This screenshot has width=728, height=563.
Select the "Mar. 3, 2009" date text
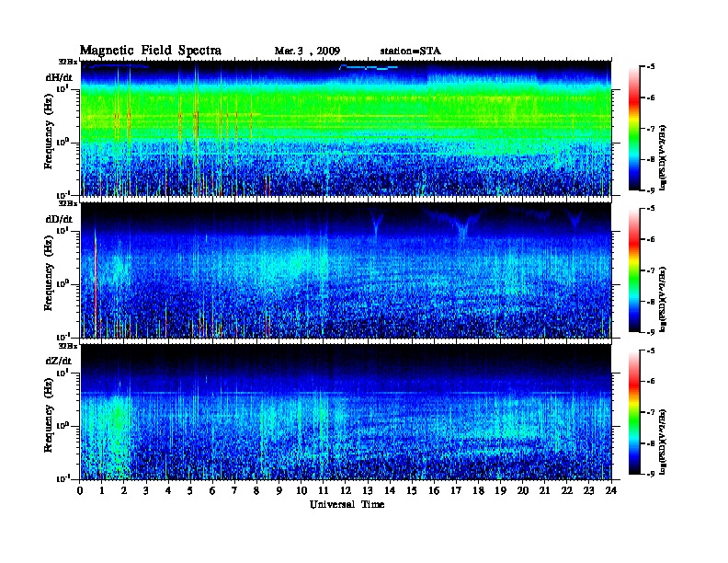307,52
